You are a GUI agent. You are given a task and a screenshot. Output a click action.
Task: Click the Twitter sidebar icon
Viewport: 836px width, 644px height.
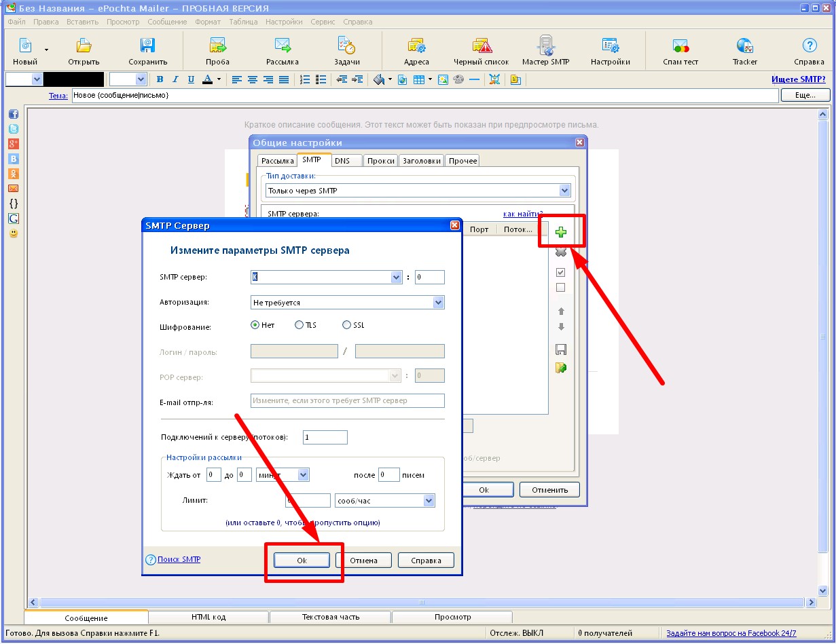coord(13,129)
